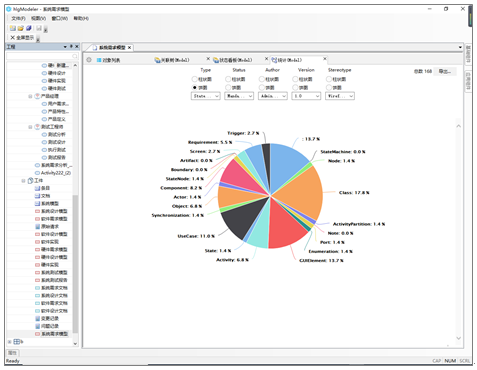
Task: Select 饼图 radio under Status
Action: [x=228, y=87]
